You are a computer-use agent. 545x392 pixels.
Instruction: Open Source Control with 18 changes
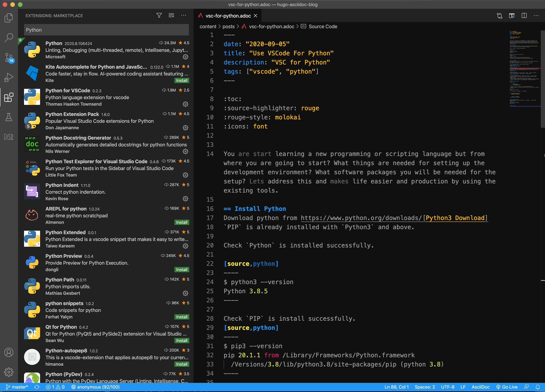(9, 58)
